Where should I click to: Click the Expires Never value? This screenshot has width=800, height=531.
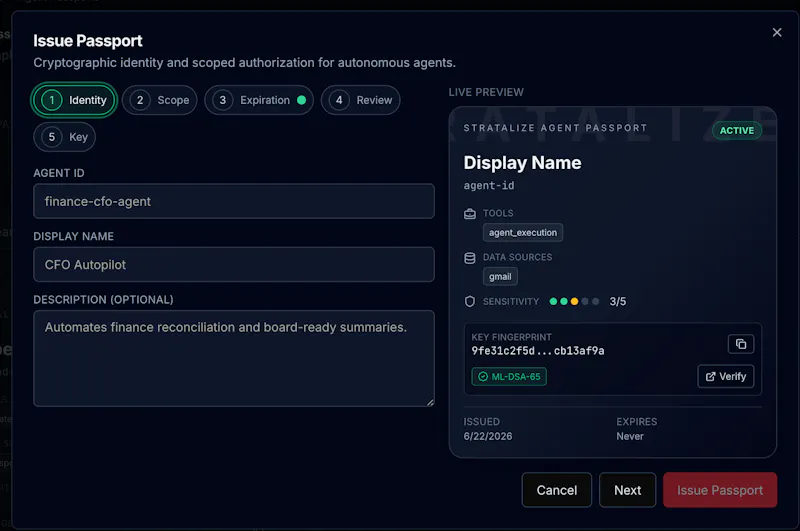[630, 436]
